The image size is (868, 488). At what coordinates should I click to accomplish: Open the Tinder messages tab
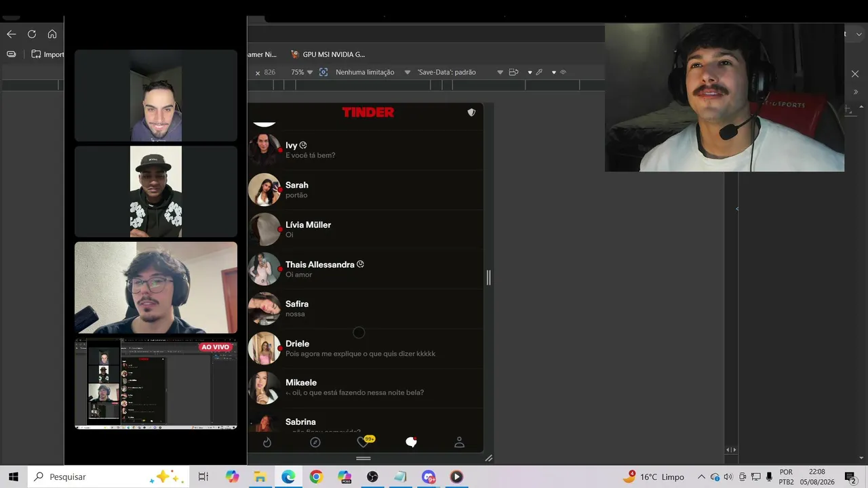point(411,443)
